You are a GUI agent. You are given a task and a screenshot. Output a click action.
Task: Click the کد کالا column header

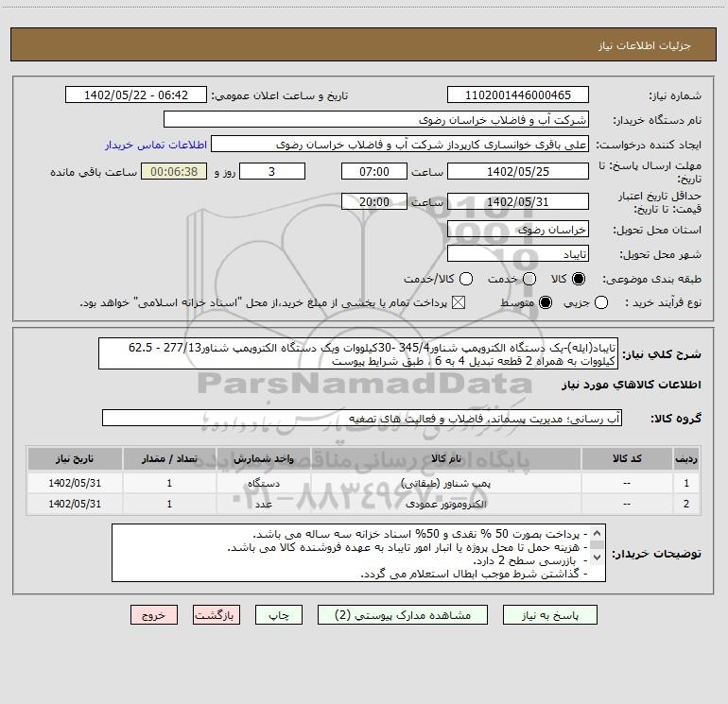click(x=627, y=458)
